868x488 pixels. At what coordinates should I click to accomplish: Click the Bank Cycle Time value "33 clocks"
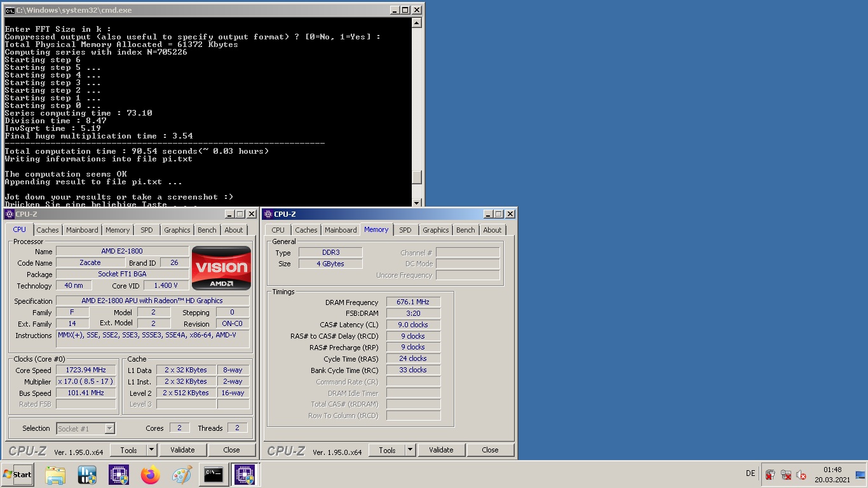pyautogui.click(x=413, y=370)
